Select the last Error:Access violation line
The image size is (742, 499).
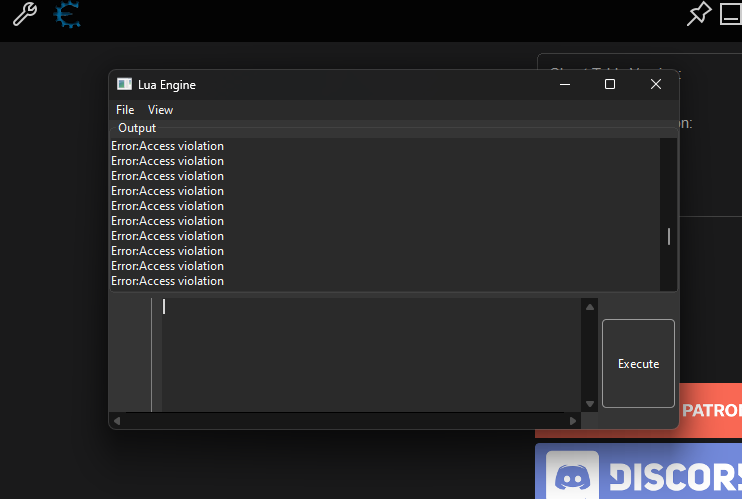168,281
